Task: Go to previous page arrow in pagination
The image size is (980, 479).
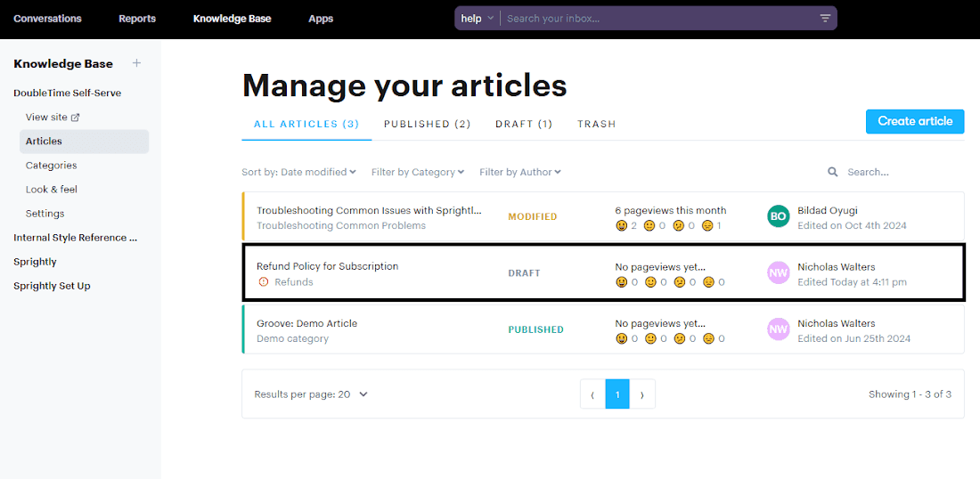Action: 592,394
